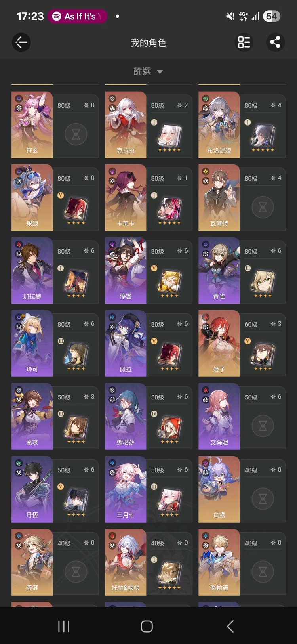Tap the empty light cone slot for 白露
297x644 pixels.
263,499
